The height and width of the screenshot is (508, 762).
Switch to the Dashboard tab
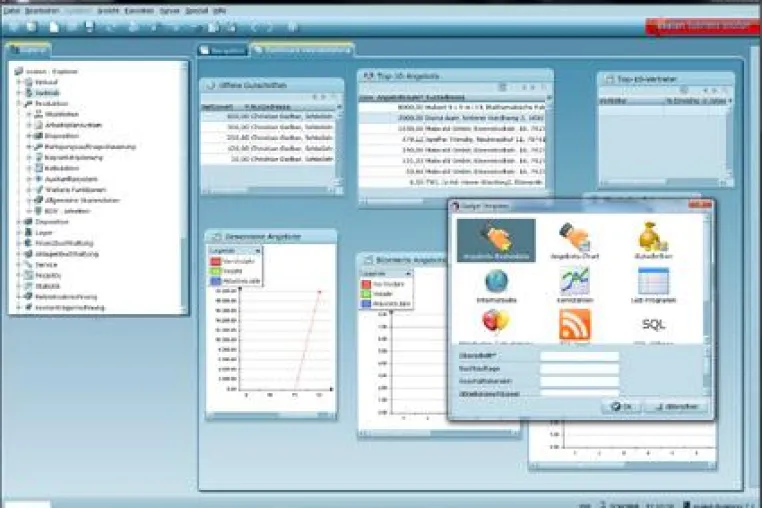(302, 50)
